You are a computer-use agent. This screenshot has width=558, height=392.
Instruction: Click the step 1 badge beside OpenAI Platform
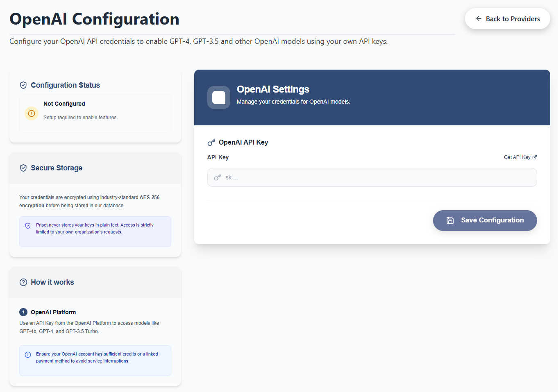coord(23,312)
